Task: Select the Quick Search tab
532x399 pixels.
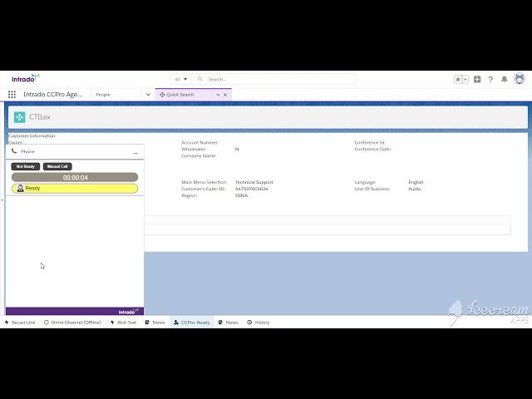Action: coord(180,95)
